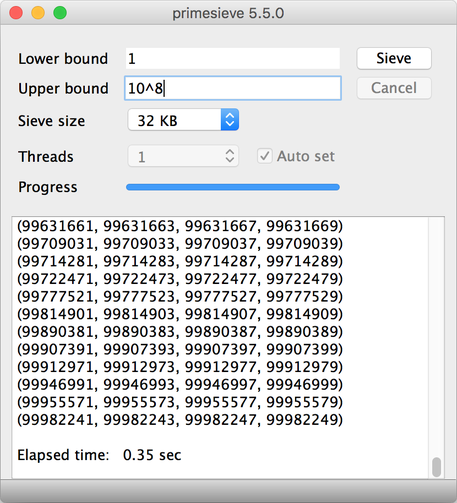Image resolution: width=457 pixels, height=503 pixels.
Task: Click the Progress bar
Action: click(x=233, y=187)
